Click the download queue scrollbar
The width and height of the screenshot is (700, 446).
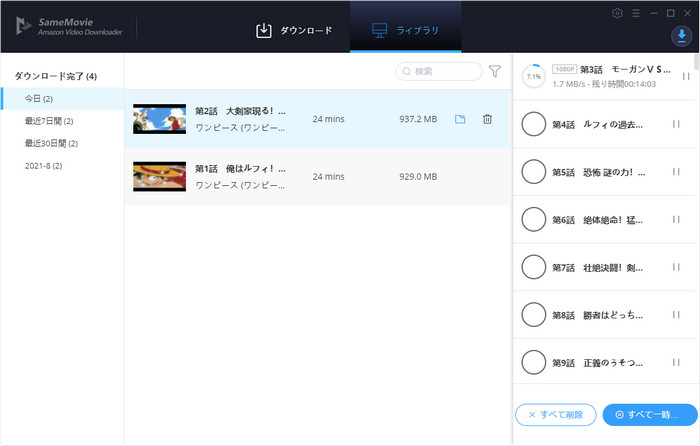coord(696,62)
